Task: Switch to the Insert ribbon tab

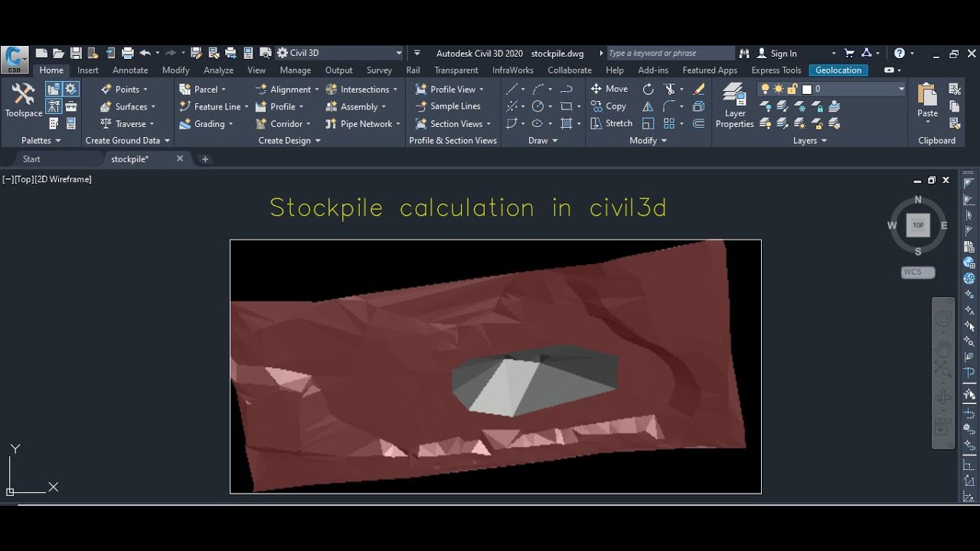Action: click(88, 70)
